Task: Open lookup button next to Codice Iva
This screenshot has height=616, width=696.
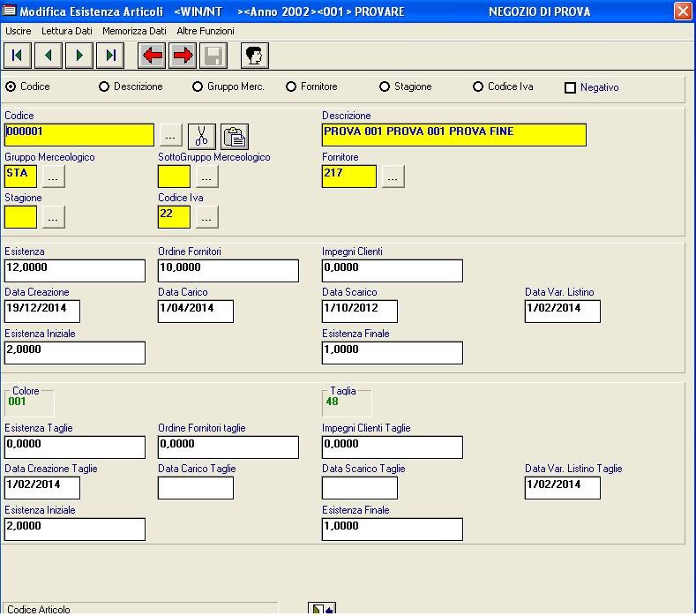Action: click(x=206, y=217)
